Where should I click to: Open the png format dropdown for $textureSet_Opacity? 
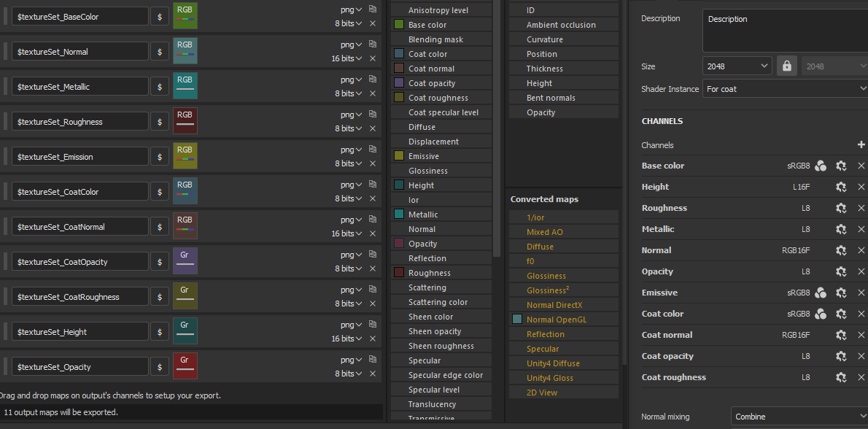(x=352, y=359)
